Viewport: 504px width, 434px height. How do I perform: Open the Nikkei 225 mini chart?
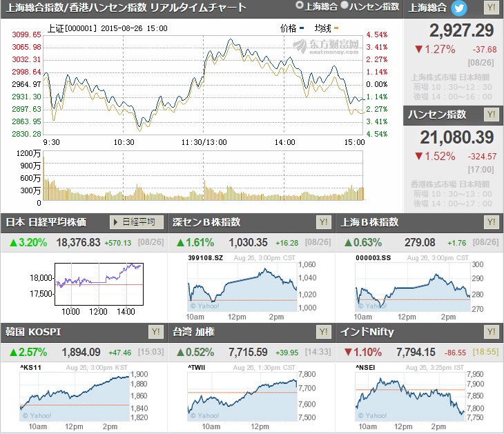(x=99, y=284)
